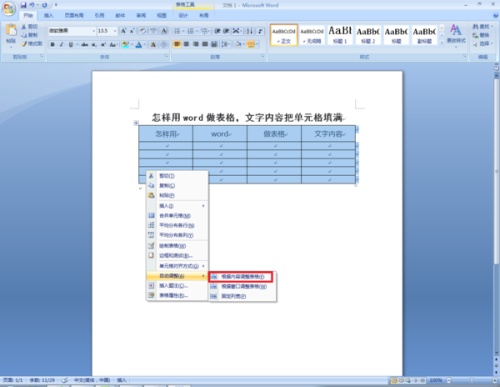Image resolution: width=500 pixels, height=387 pixels.
Task: Apply the Heading 1 (标题 1) style
Action: 340,35
